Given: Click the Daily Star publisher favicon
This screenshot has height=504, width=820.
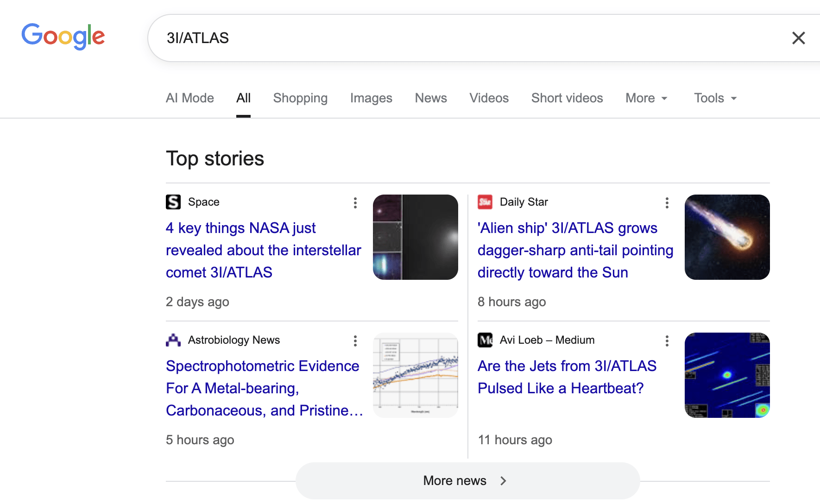Looking at the screenshot, I should [485, 202].
